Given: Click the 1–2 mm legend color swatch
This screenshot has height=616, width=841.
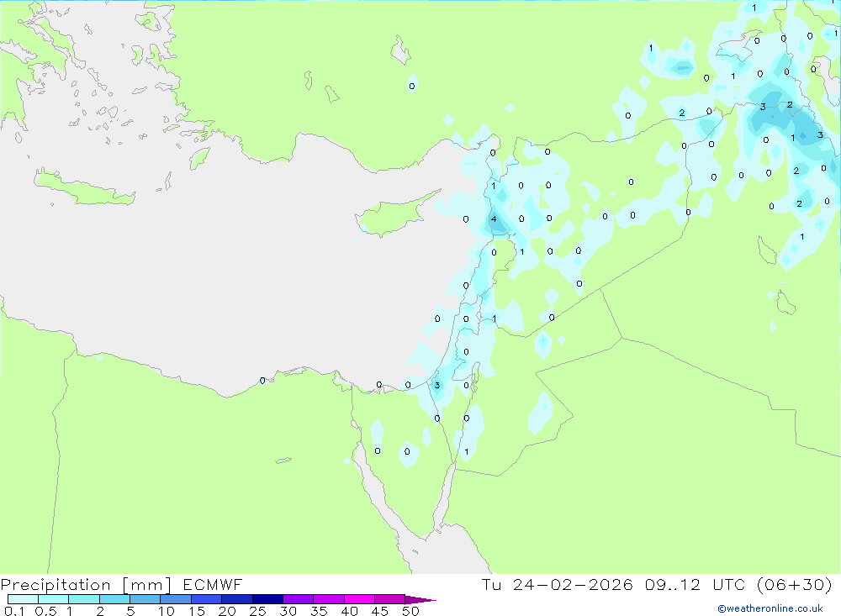Looking at the screenshot, I should pyautogui.click(x=84, y=599).
